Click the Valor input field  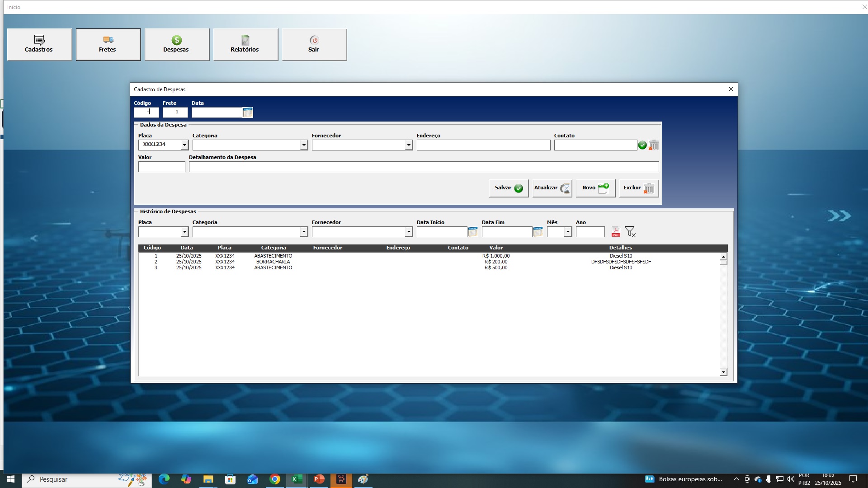point(162,167)
